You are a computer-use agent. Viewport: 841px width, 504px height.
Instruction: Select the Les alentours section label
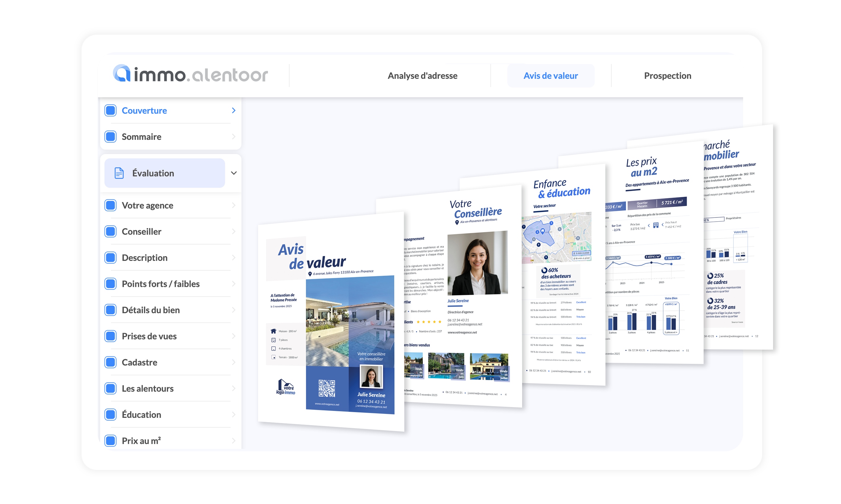[147, 388]
